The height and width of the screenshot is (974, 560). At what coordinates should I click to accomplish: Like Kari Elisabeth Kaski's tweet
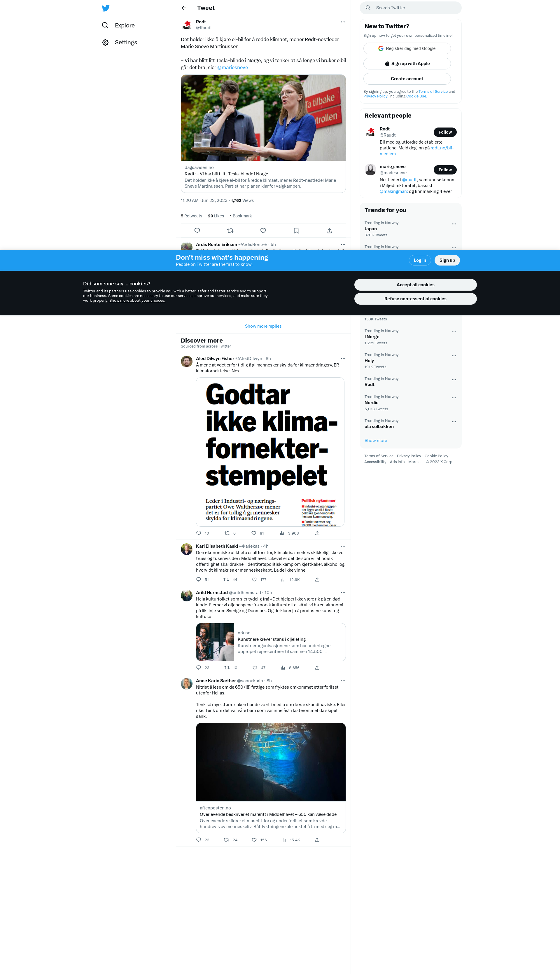[x=254, y=579]
